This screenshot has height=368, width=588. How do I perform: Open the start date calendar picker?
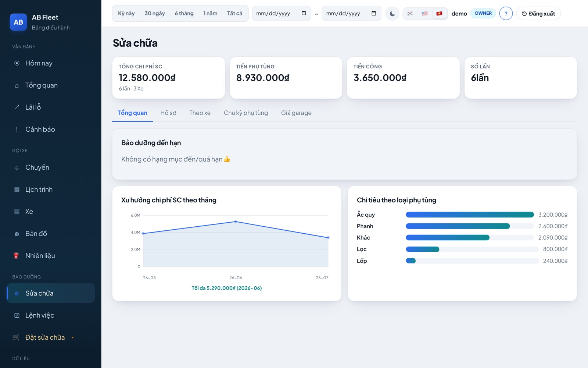(304, 13)
